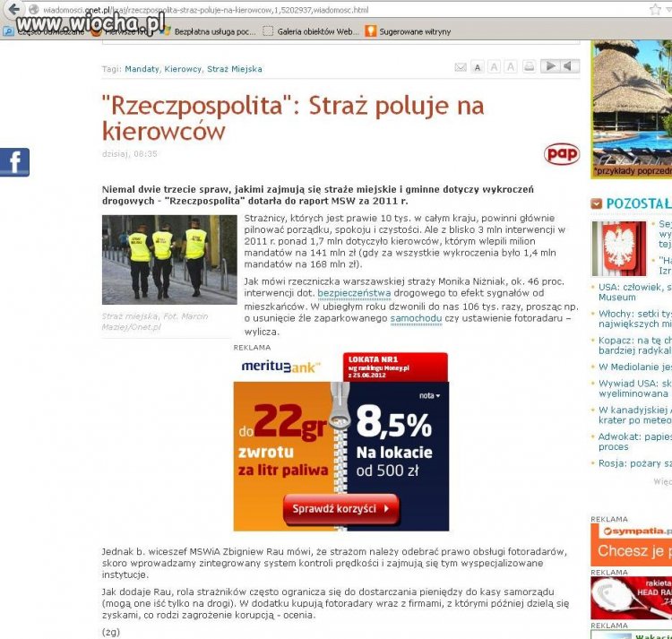672x639 pixels.
Task: Click 'Sprawdź korzyści' ad button
Action: [341, 509]
